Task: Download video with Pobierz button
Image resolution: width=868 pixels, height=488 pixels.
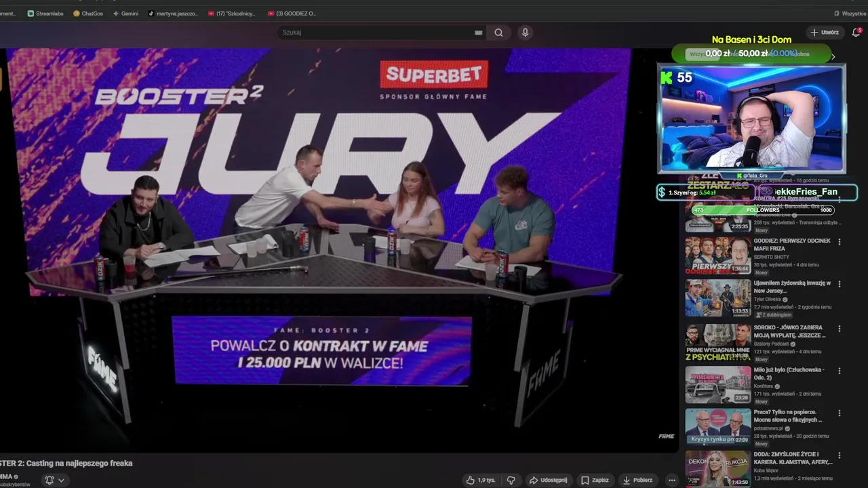Action: 637,480
